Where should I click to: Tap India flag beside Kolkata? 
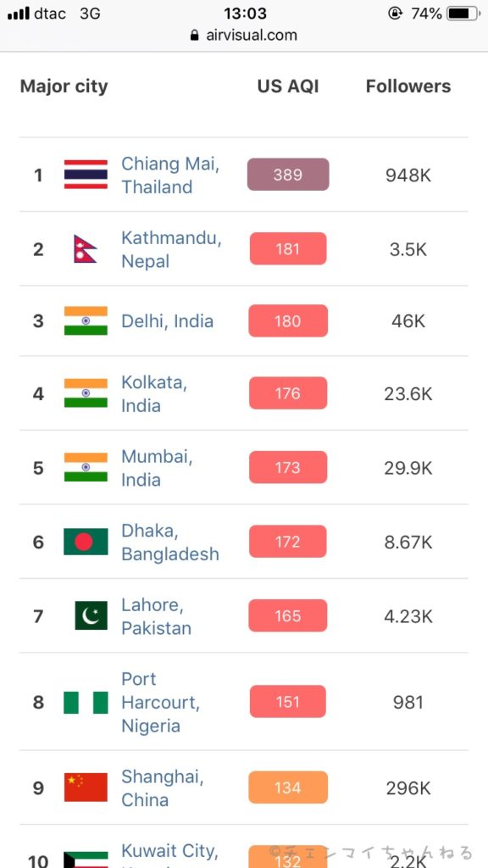[86, 393]
